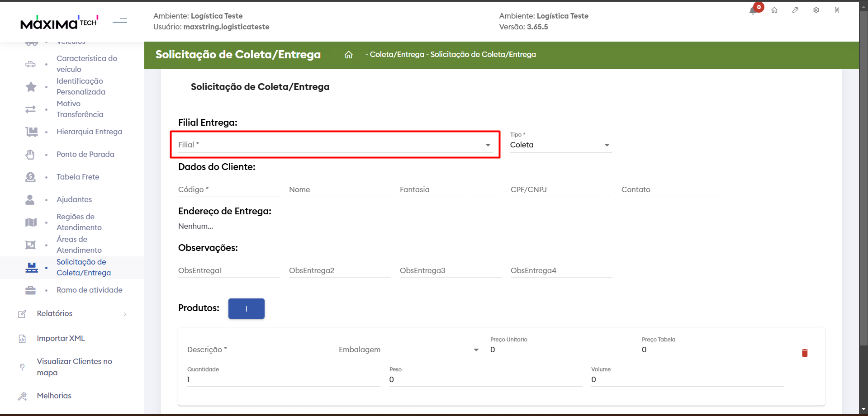868x416 pixels.
Task: Toggle the hamburger sidebar menu icon
Action: [120, 22]
